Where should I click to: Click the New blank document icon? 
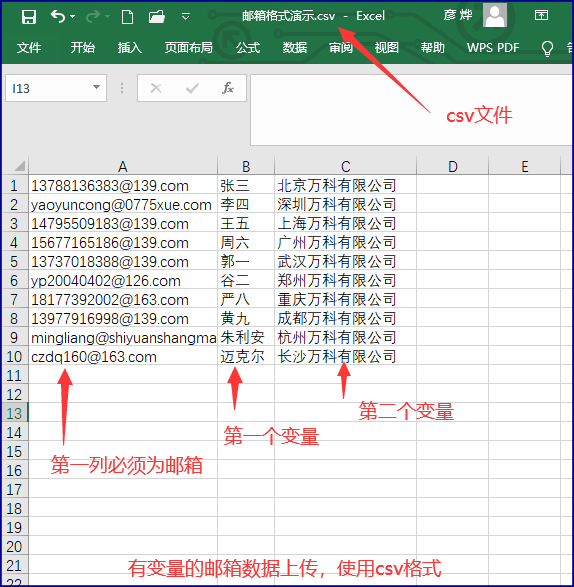coord(127,16)
